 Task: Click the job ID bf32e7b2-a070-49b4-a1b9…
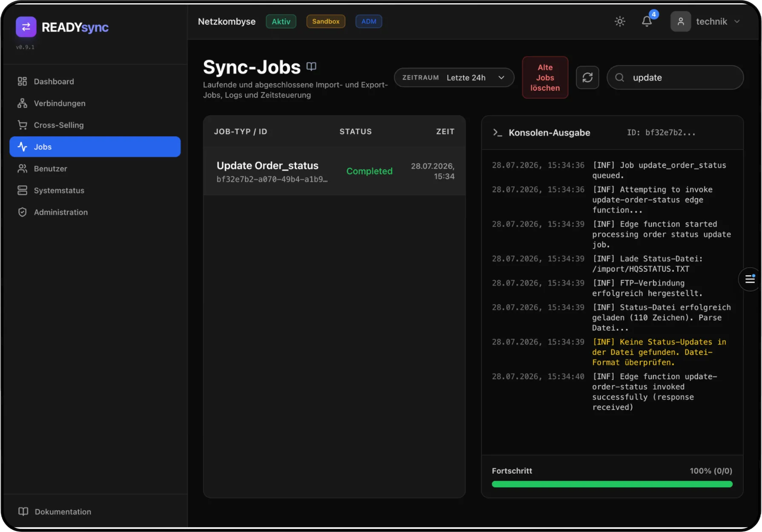272,179
